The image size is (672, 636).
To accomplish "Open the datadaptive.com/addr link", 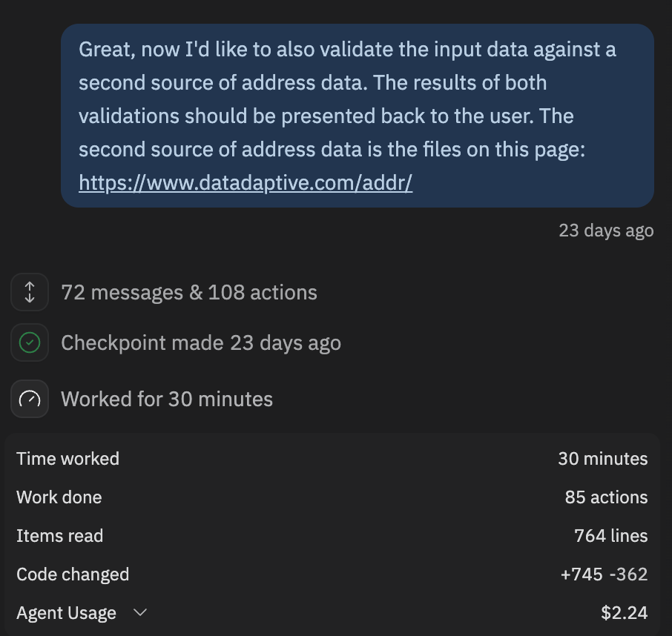I will tap(246, 182).
